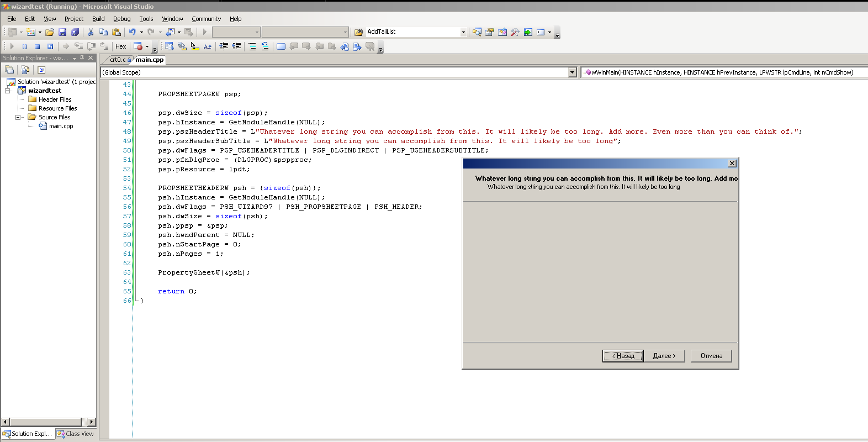Toggle auto-hide pin on Solution Explorer
The image size is (868, 442).
click(82, 58)
